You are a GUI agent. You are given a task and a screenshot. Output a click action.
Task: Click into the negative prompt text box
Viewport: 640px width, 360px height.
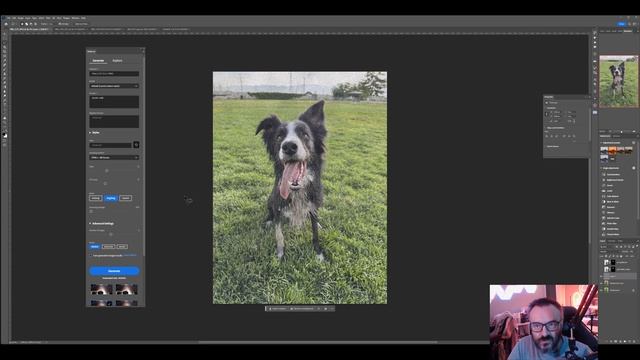pos(114,121)
